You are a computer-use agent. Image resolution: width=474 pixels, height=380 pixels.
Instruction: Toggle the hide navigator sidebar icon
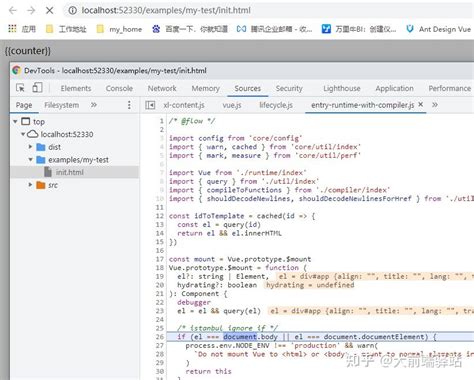click(x=150, y=105)
